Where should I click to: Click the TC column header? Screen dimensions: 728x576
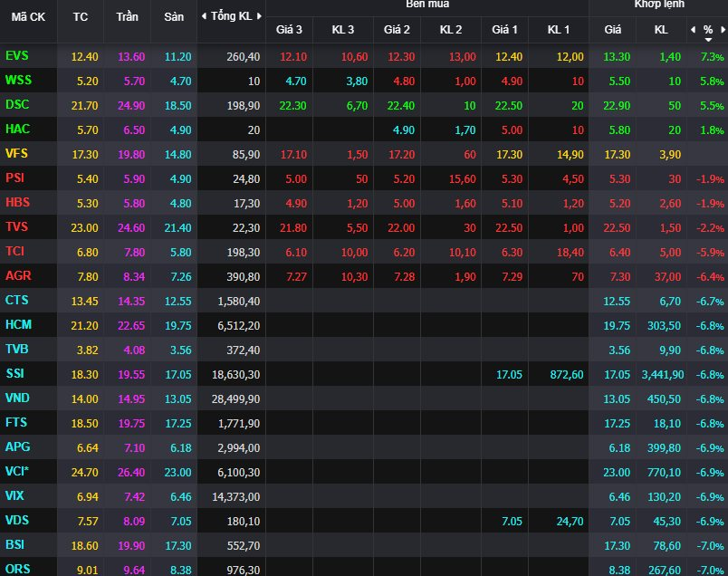pos(81,16)
